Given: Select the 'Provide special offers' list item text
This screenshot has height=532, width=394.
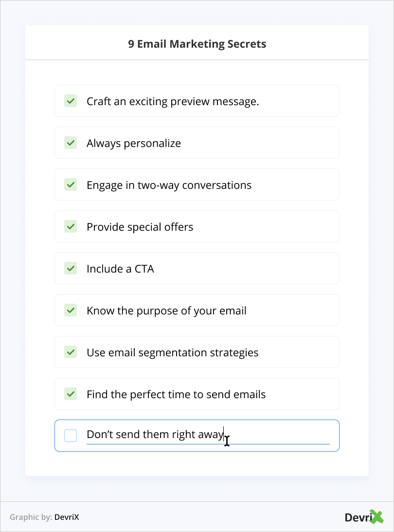Looking at the screenshot, I should click(x=140, y=227).
